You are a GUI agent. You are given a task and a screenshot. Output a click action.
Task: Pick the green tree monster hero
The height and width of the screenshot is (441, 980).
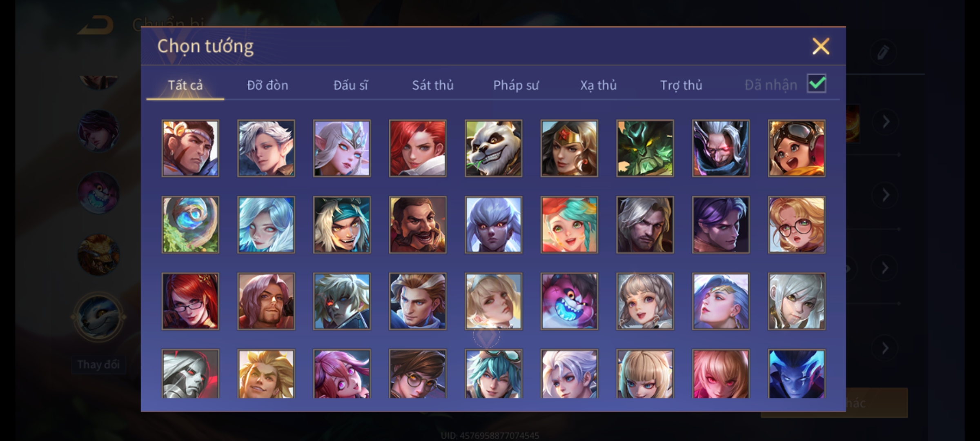[x=645, y=148]
